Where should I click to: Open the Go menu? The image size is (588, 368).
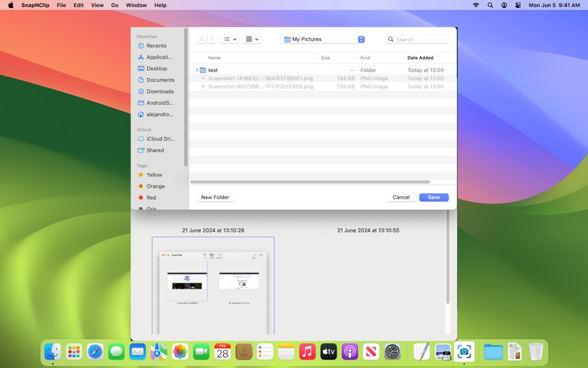click(115, 5)
